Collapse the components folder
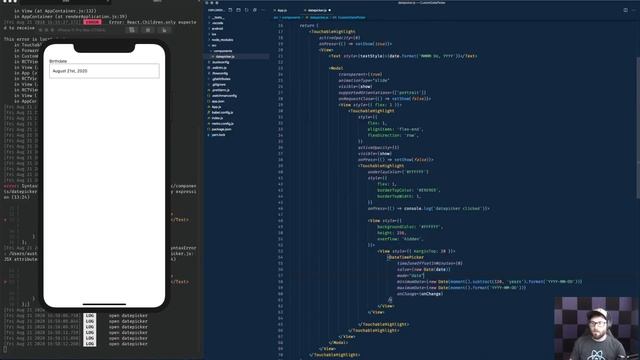This screenshot has height=360, width=640. [222, 51]
